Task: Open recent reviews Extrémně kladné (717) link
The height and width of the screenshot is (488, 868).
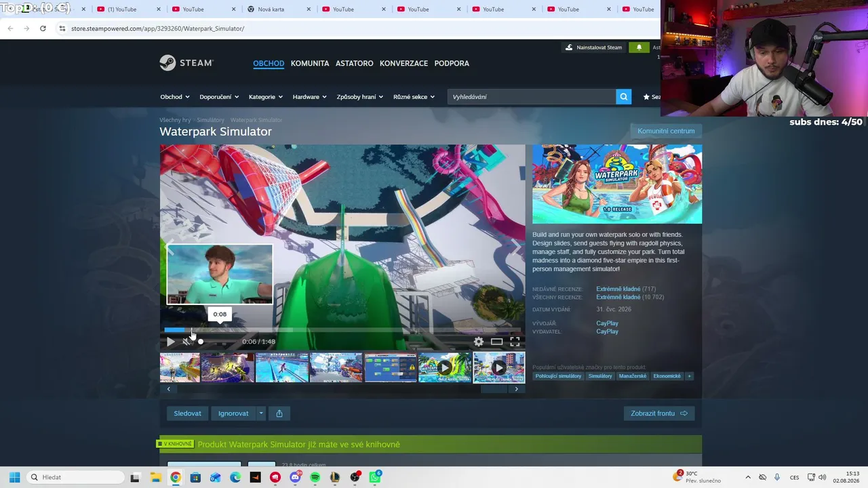Action: (x=626, y=289)
